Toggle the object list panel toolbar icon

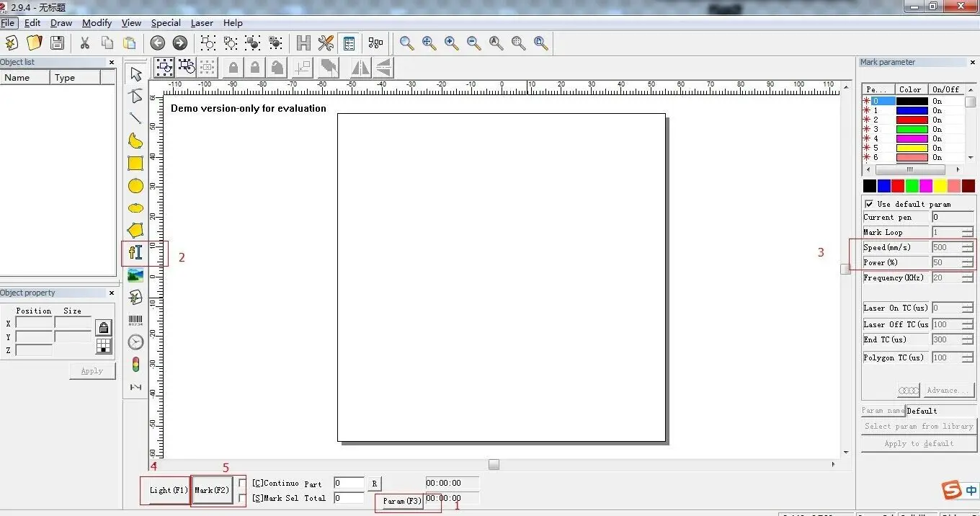point(349,43)
